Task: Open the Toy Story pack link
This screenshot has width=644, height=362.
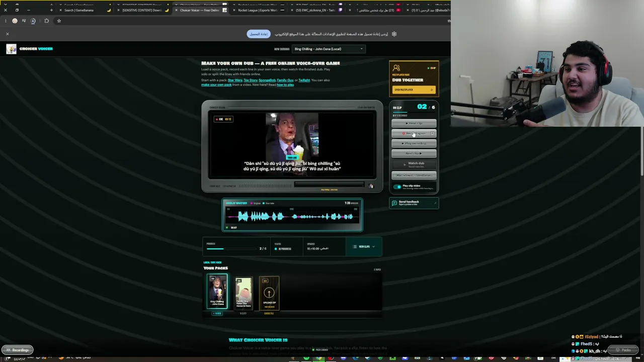Action: pos(251,80)
